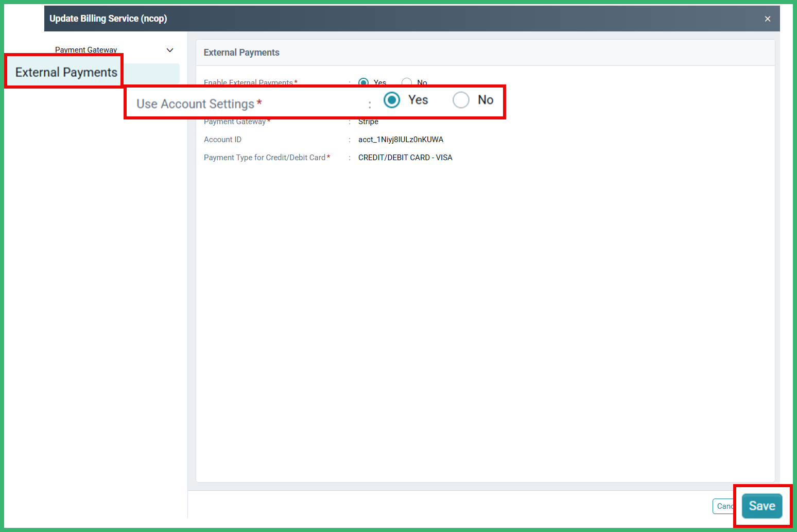Image resolution: width=797 pixels, height=532 pixels.
Task: Close the Update Billing Service dialog
Action: click(x=767, y=19)
